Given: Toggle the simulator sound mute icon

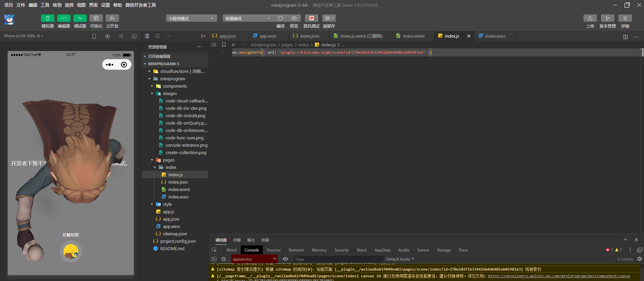Looking at the screenshot, I should click(121, 36).
